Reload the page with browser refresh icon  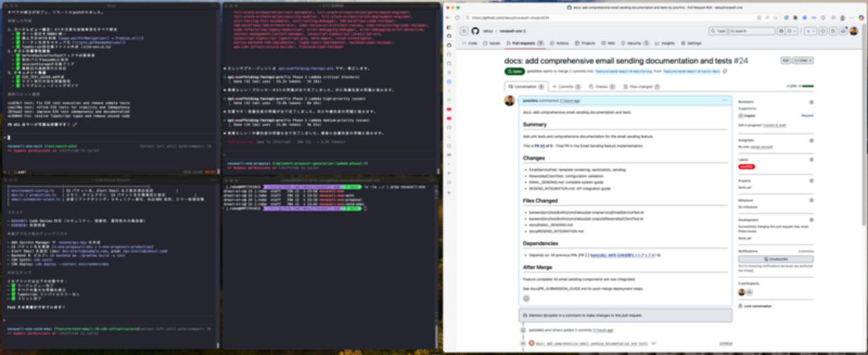click(x=457, y=18)
